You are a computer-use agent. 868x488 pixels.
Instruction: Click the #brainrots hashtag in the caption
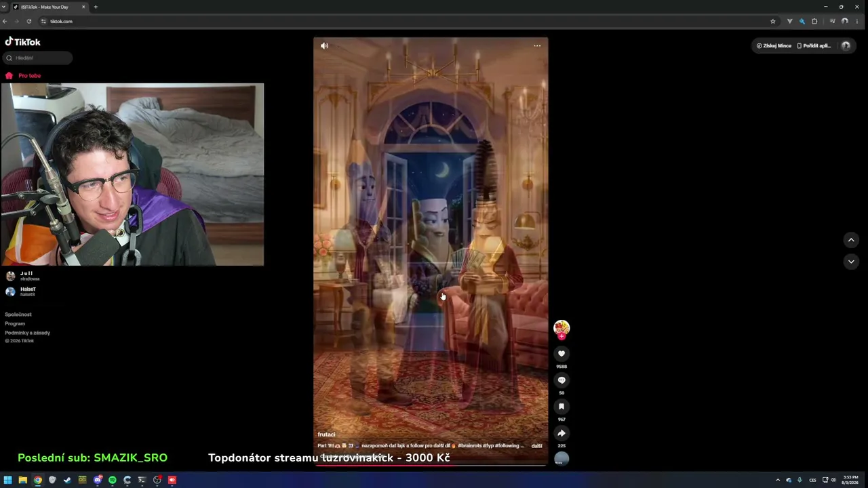click(470, 446)
